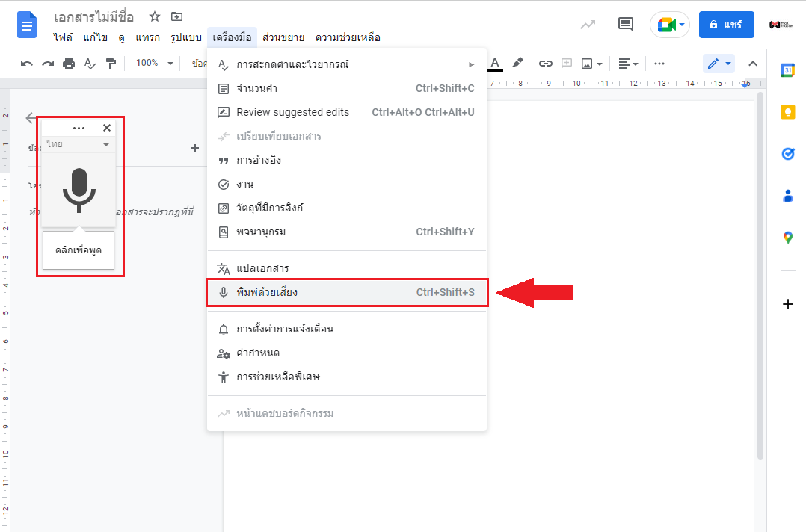The image size is (806, 532).
Task: Open the ส่วนขยาย menu
Action: 283,37
